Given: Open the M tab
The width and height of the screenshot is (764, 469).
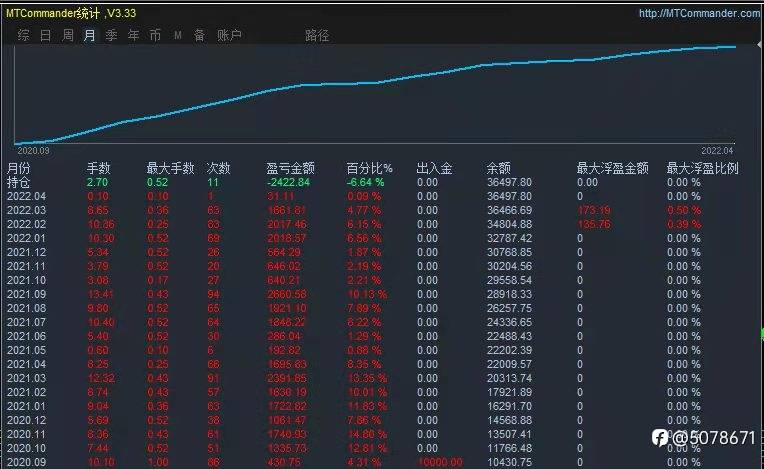Looking at the screenshot, I should 178,35.
